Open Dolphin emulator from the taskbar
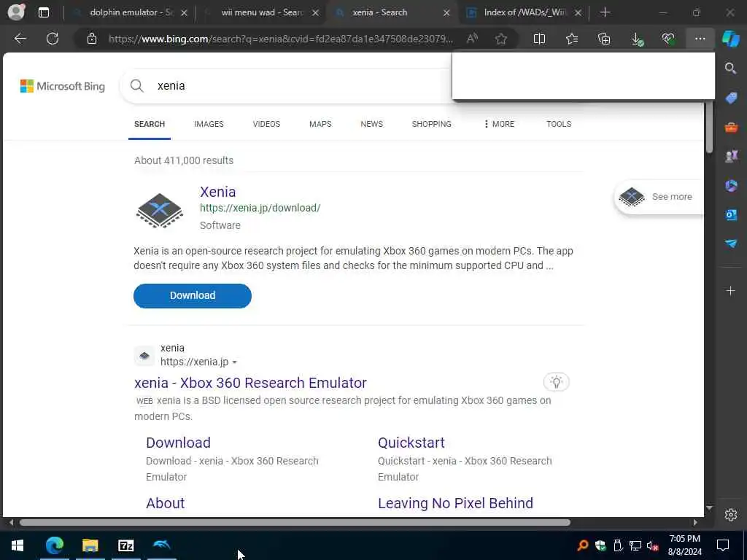This screenshot has width=747, height=560. (162, 545)
